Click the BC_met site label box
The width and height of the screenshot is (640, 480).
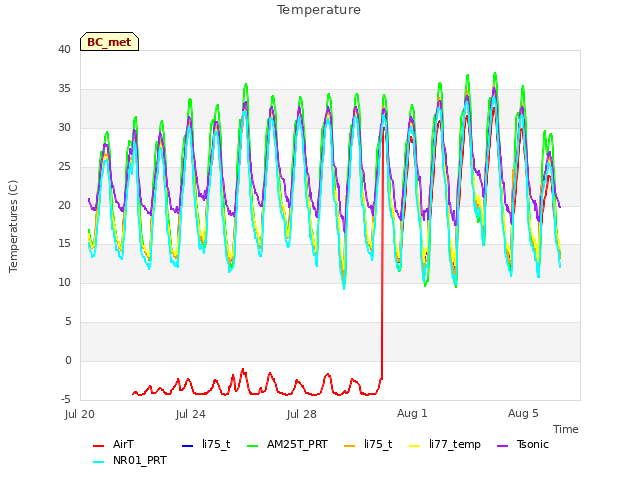click(x=109, y=42)
